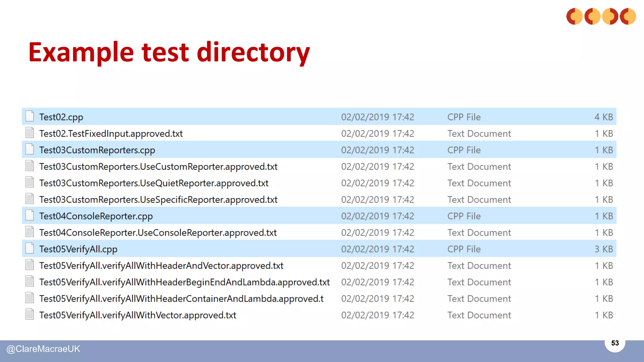Open Test05VerifyAll.verifyAllWithVector.approved.txt name
The width and height of the screenshot is (644, 362).
(138, 315)
